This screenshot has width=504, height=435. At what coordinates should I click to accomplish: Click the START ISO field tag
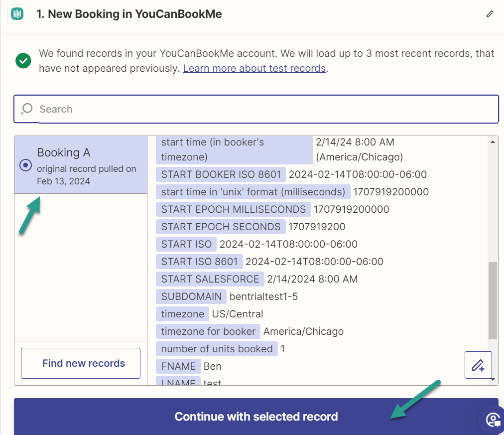pos(186,244)
